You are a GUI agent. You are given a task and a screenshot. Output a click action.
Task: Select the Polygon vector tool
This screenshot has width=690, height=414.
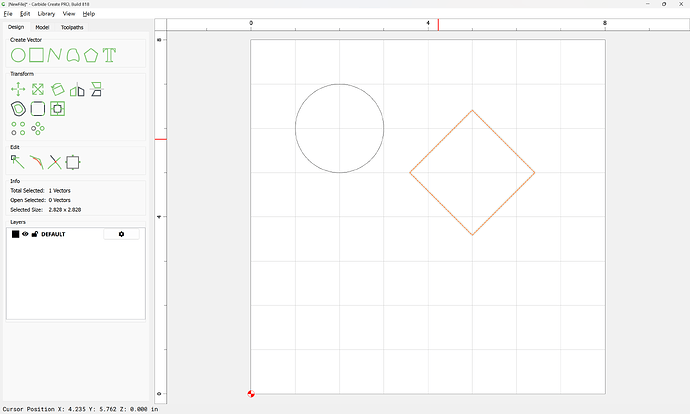pyautogui.click(x=91, y=55)
